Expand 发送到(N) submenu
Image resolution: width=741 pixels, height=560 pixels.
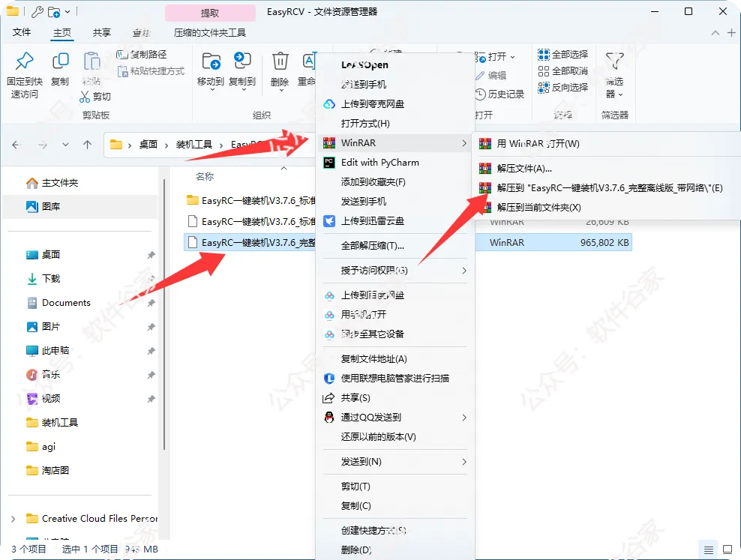click(x=395, y=461)
